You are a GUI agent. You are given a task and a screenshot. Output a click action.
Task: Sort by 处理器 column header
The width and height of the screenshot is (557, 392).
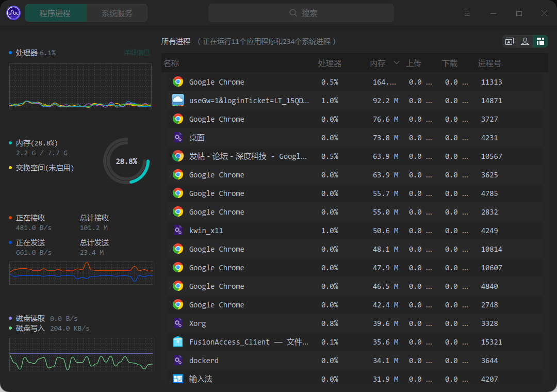pyautogui.click(x=330, y=63)
